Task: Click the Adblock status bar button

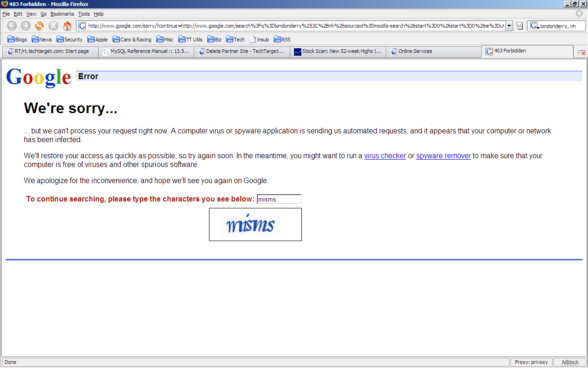Action: (570, 362)
